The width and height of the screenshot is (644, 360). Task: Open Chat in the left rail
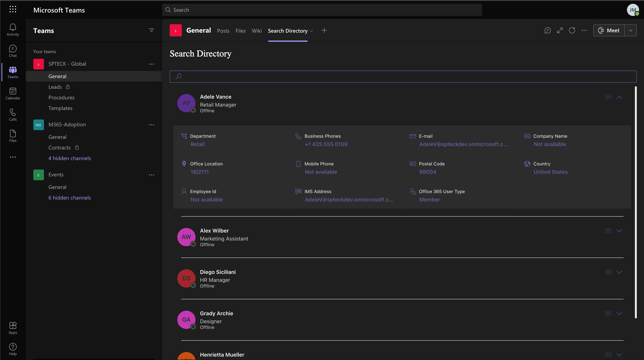pos(13,51)
